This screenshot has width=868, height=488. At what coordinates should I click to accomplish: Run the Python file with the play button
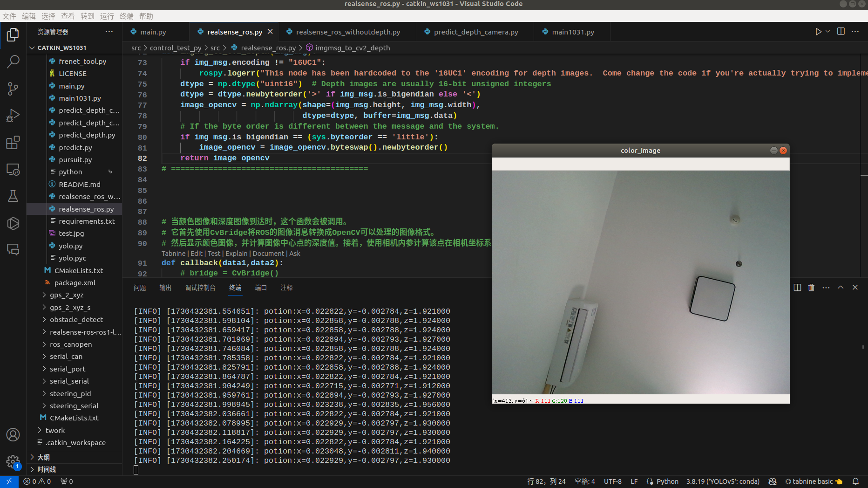click(818, 31)
